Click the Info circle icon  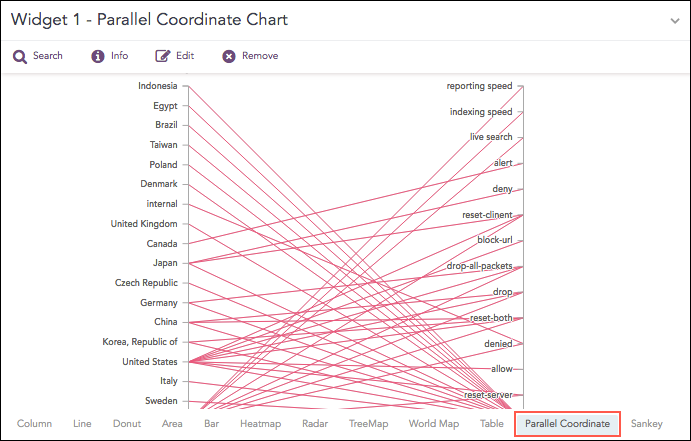pos(98,57)
